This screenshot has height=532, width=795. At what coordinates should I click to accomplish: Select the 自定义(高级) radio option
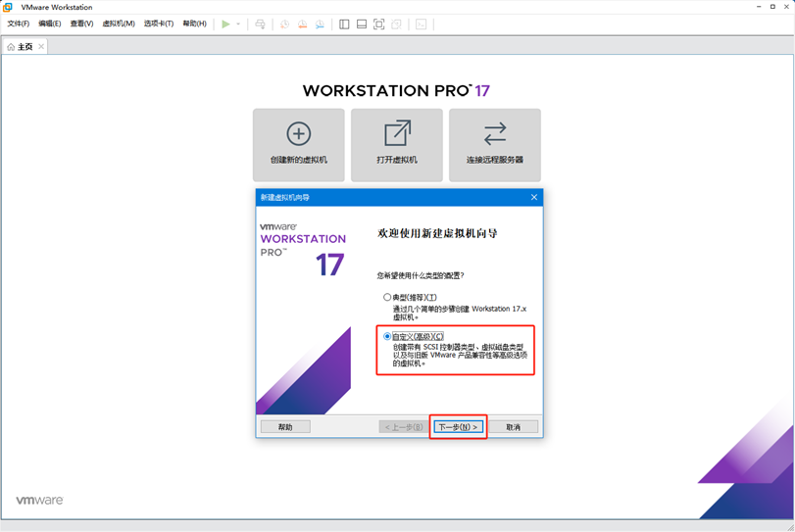[387, 336]
